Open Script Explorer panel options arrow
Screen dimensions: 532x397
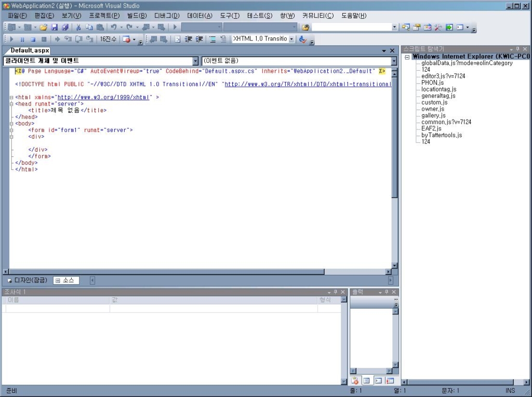[511, 49]
